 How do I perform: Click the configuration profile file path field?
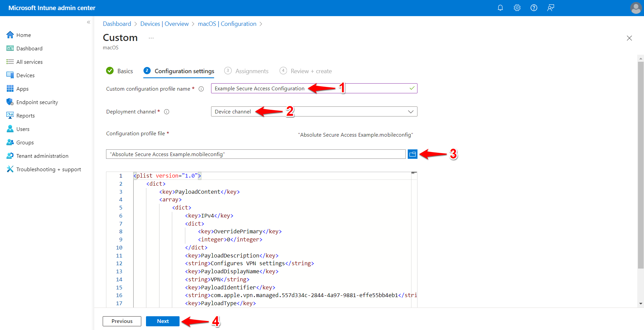click(x=256, y=154)
